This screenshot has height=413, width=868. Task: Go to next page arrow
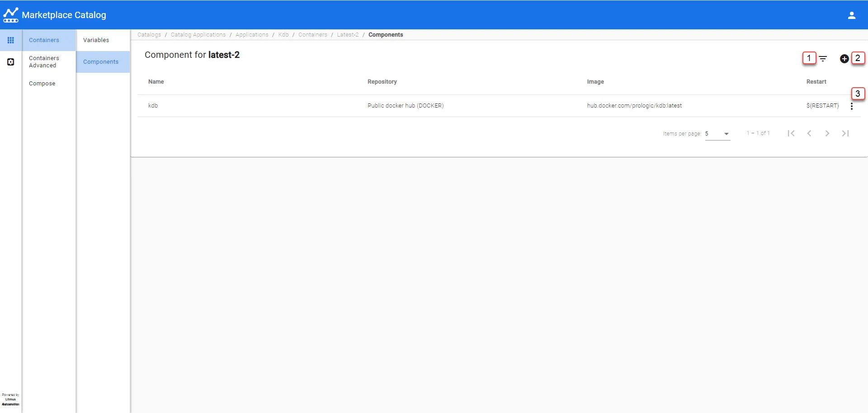(827, 133)
